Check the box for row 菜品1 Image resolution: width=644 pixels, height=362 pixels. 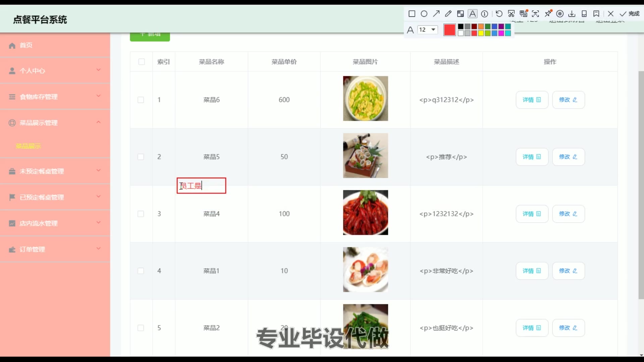tap(141, 271)
